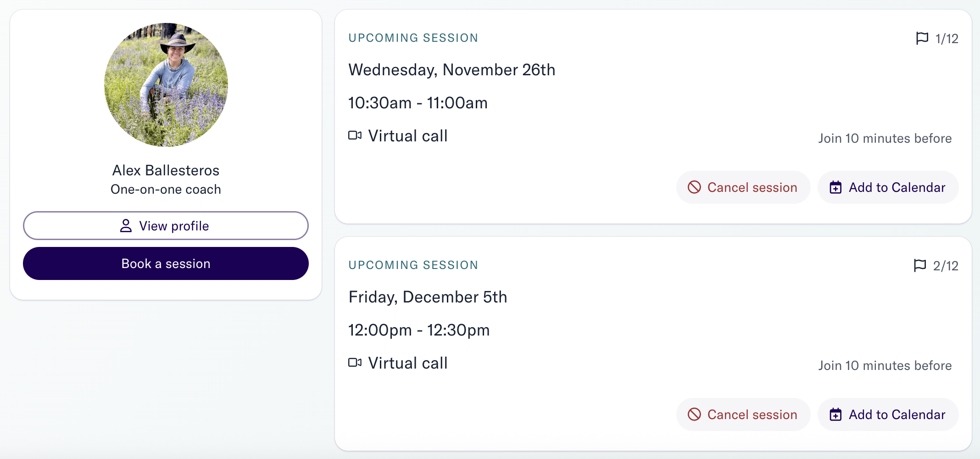
Task: Click the calendar plus icon for the December 5th session
Action: coord(835,414)
